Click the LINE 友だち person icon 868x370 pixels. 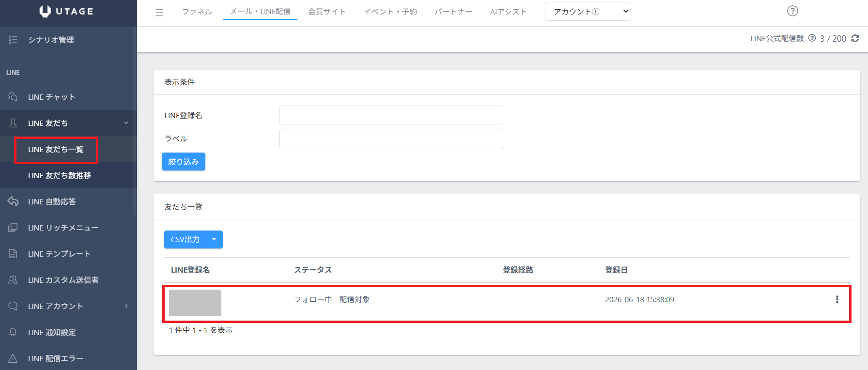click(x=13, y=123)
